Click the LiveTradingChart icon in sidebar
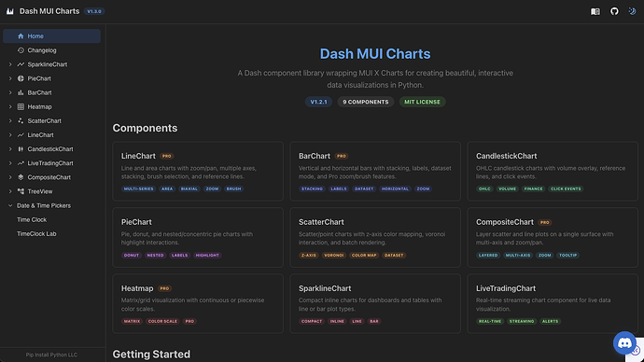The image size is (644, 362). pyautogui.click(x=21, y=163)
